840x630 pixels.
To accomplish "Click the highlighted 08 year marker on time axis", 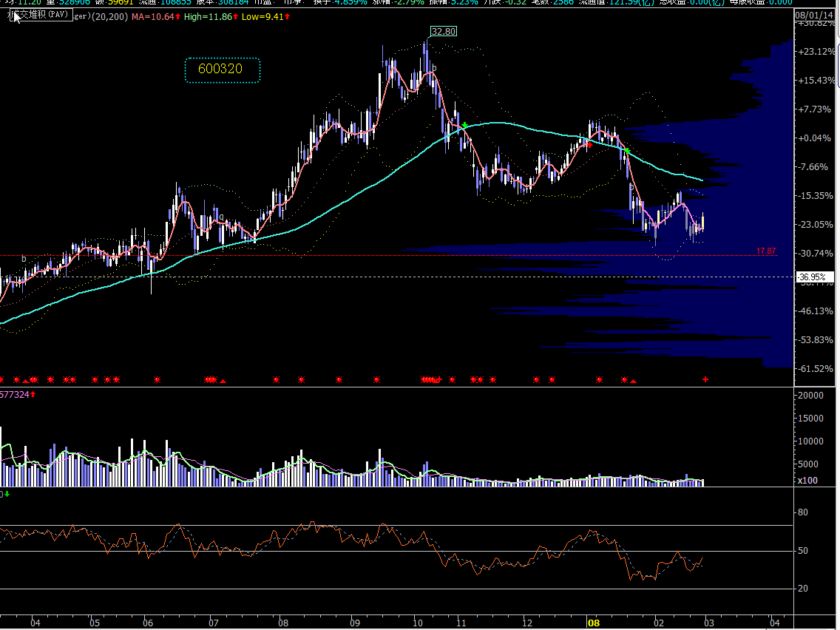I will coord(594,623).
